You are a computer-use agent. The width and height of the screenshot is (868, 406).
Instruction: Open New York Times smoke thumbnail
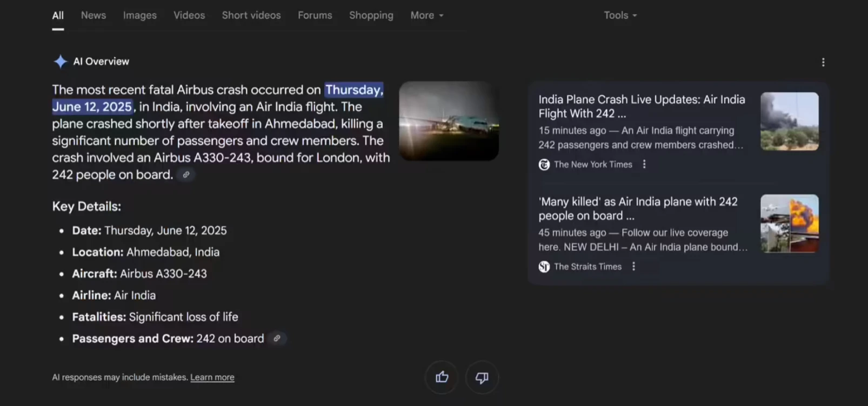pyautogui.click(x=790, y=121)
